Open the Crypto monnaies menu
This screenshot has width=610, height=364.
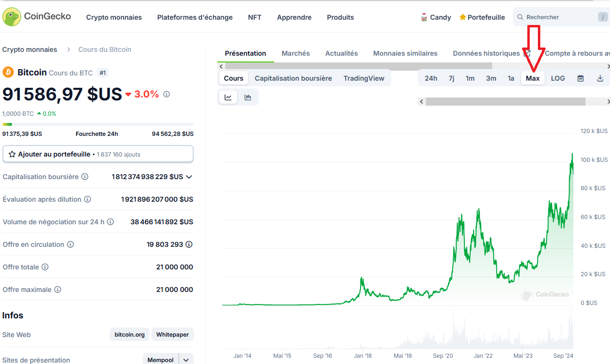click(114, 17)
